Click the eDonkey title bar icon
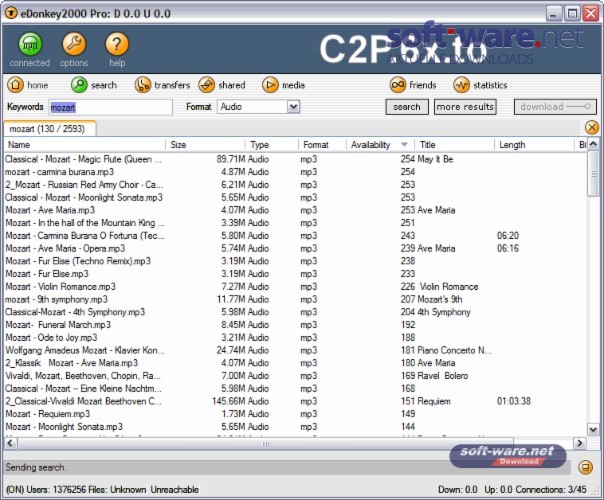The height and width of the screenshot is (500, 604). [x=11, y=13]
